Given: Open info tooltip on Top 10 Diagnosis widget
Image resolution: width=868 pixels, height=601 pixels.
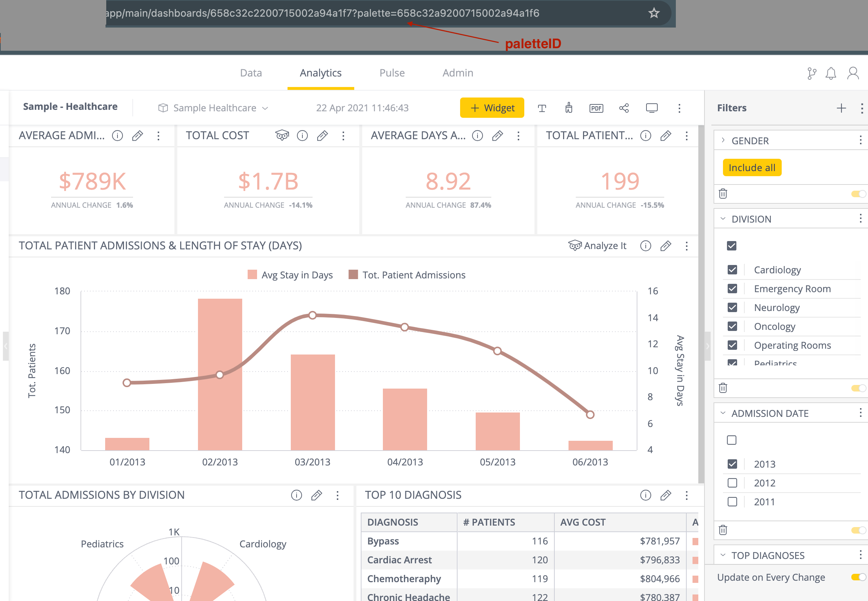Looking at the screenshot, I should (x=645, y=496).
